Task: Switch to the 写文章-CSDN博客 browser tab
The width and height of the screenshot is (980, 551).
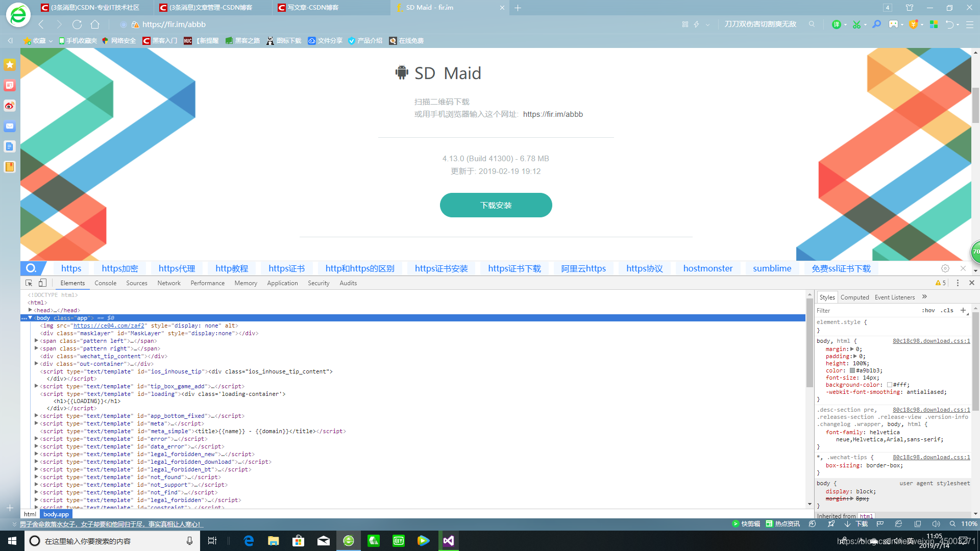Action: pos(331,8)
